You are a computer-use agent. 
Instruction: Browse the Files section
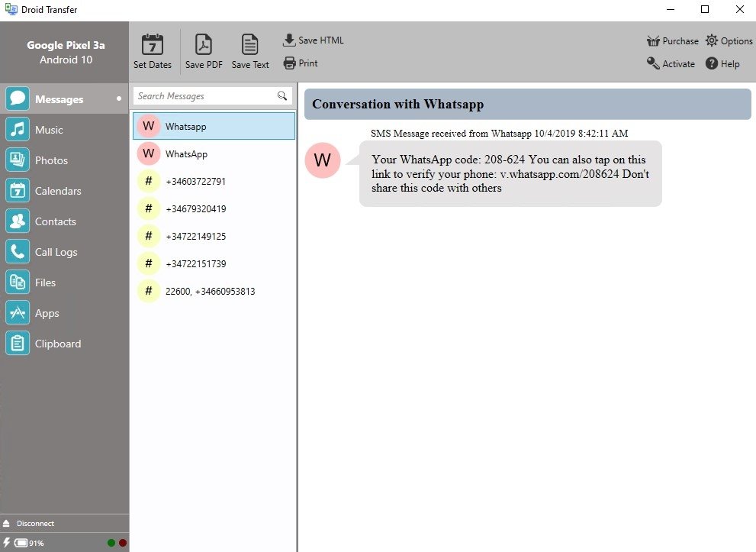click(64, 282)
